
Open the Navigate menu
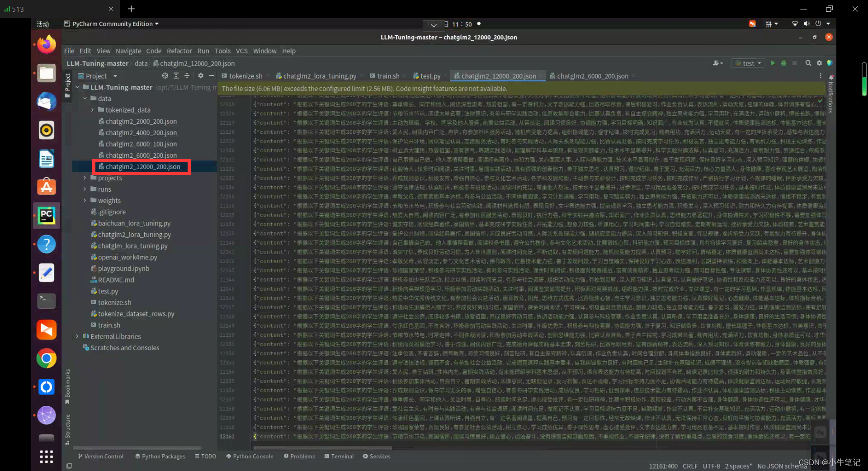128,51
